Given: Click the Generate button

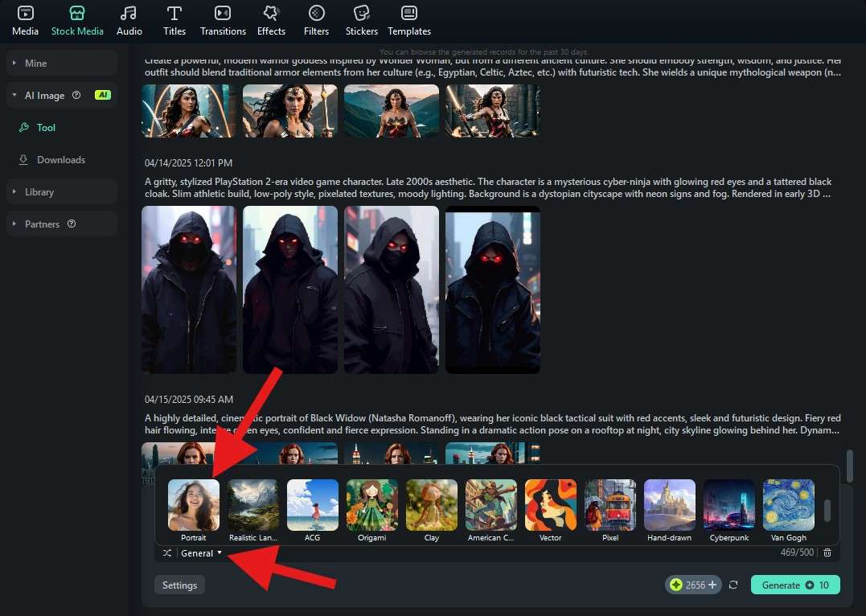Looking at the screenshot, I should [x=795, y=585].
